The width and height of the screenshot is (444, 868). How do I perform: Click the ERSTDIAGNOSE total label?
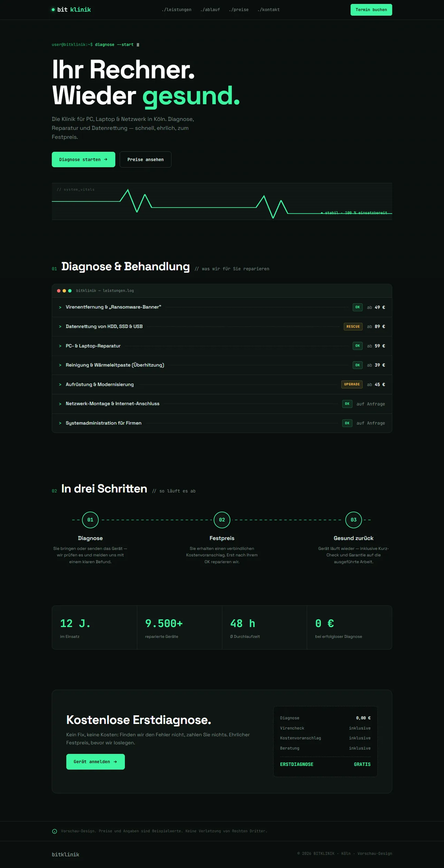pos(297,765)
